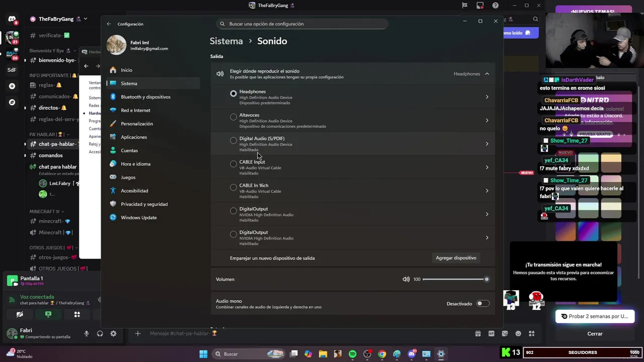644x362 pixels.
Task: Stop Discord screen sharing button
Action: coord(48,314)
